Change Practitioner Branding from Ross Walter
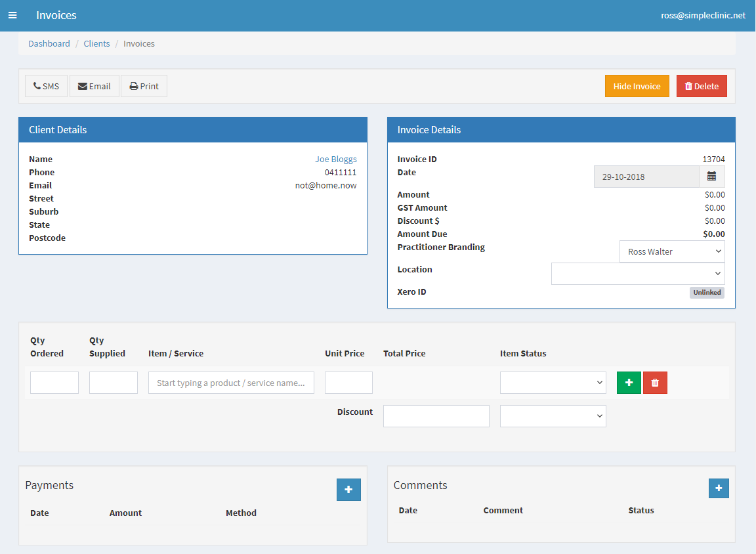The image size is (756, 554). (671, 251)
